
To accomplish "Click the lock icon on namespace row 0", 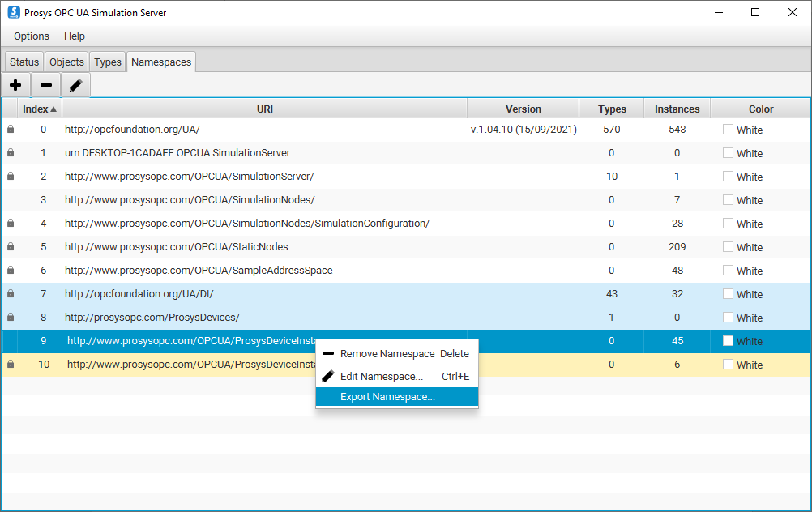I will pos(11,130).
